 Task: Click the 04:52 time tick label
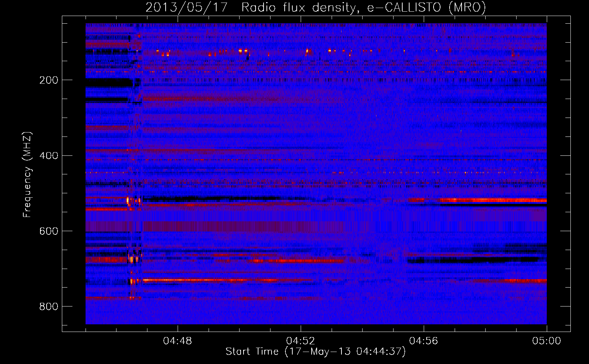301,341
